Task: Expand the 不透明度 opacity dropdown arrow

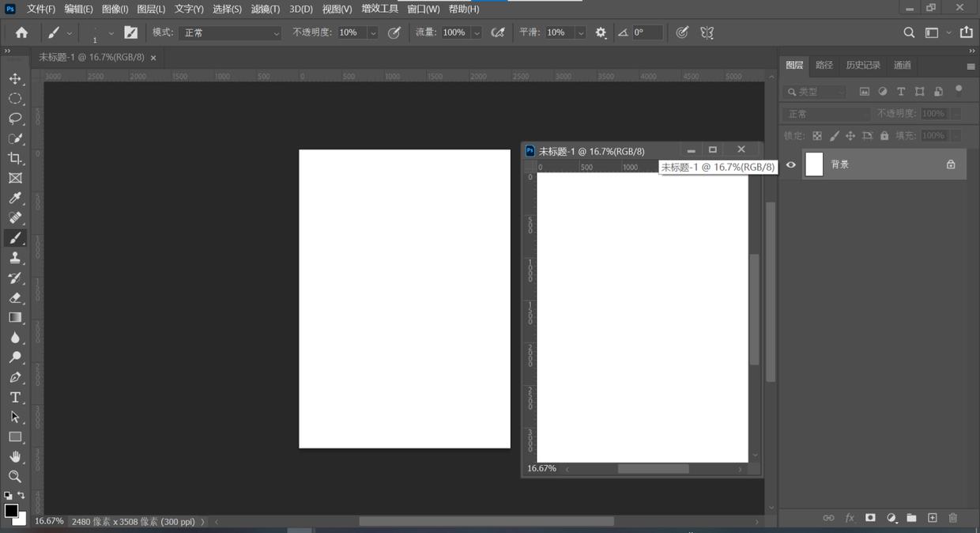Action: pyautogui.click(x=373, y=33)
